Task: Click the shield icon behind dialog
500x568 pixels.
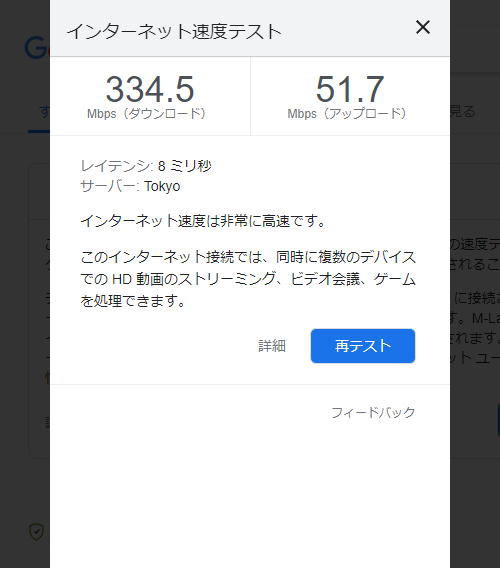Action: 36,532
